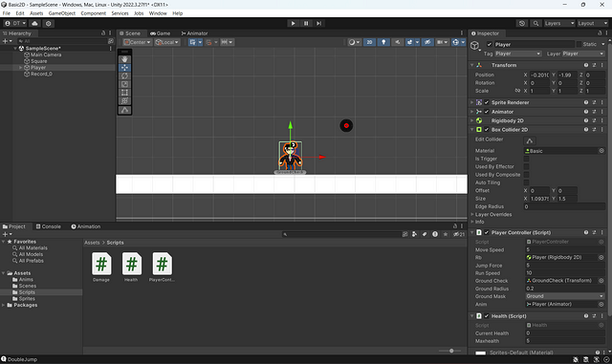Open the Tag dropdown
612x364 pixels.
[x=518, y=54]
